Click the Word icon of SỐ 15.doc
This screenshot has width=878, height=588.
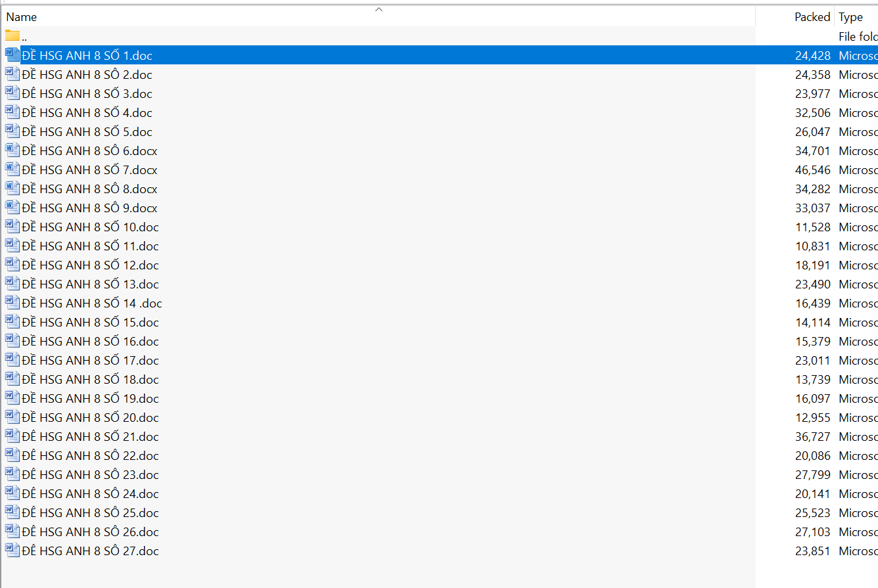coord(12,322)
